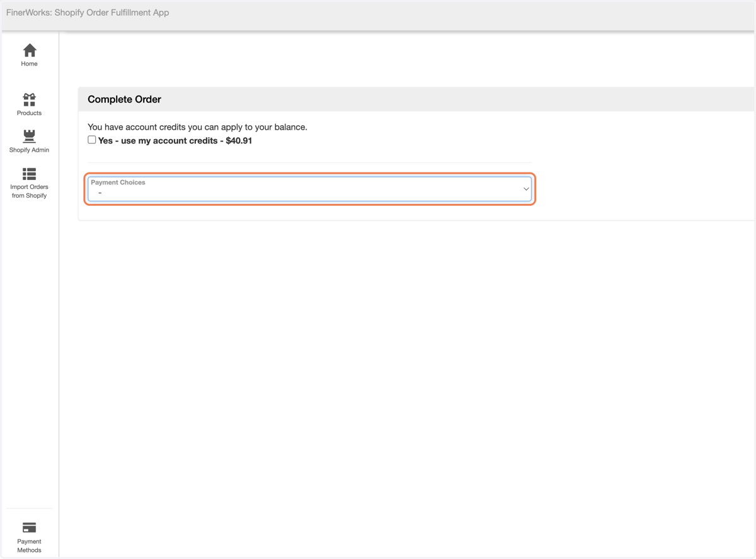Screen dimensions: 756x559
Task: Click the 'Shopify Admin' sidebar label
Action: pyautogui.click(x=29, y=150)
